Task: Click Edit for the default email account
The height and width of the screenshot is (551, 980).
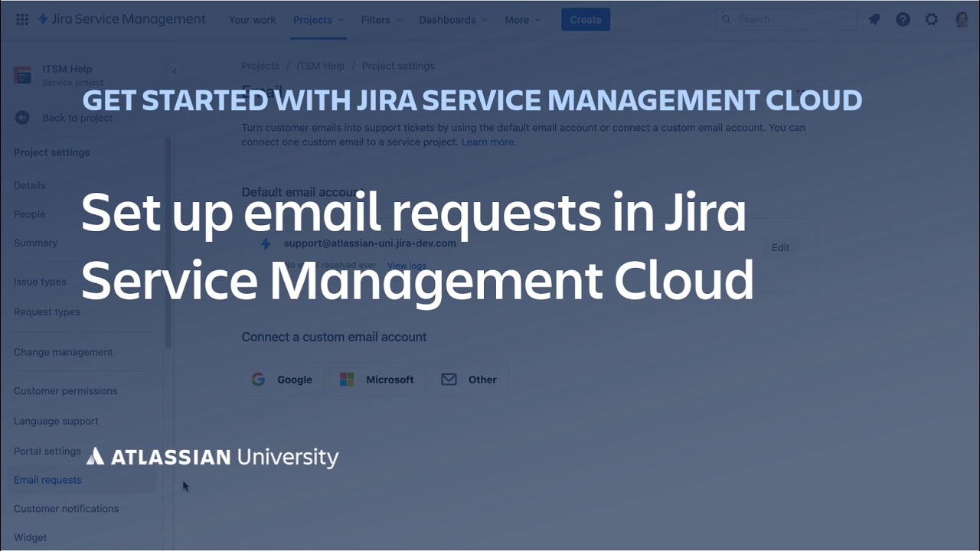Action: (x=780, y=247)
